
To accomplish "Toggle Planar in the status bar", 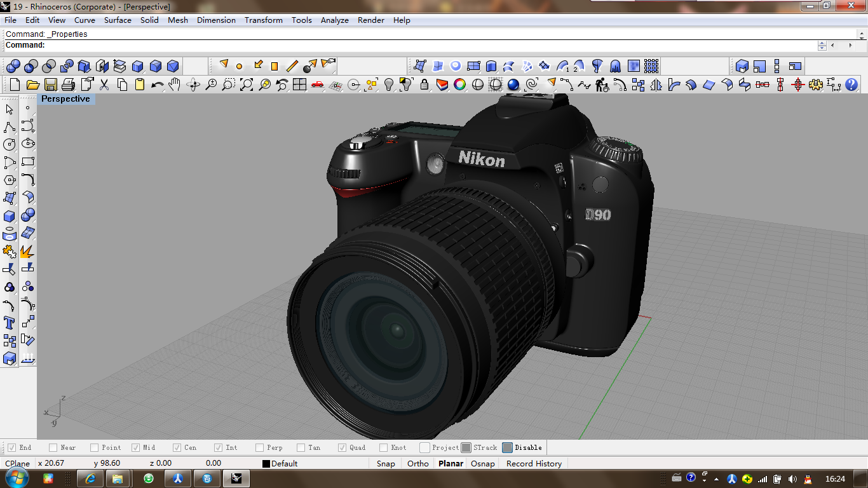I will (451, 464).
